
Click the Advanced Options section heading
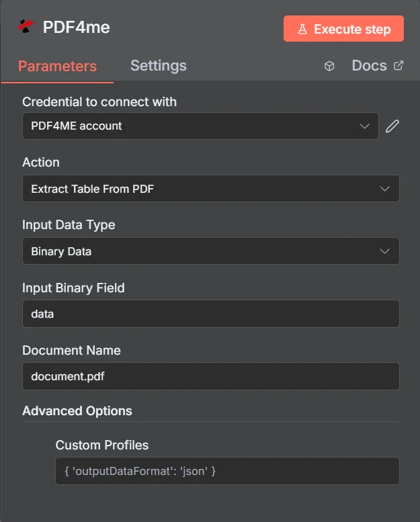(x=77, y=410)
